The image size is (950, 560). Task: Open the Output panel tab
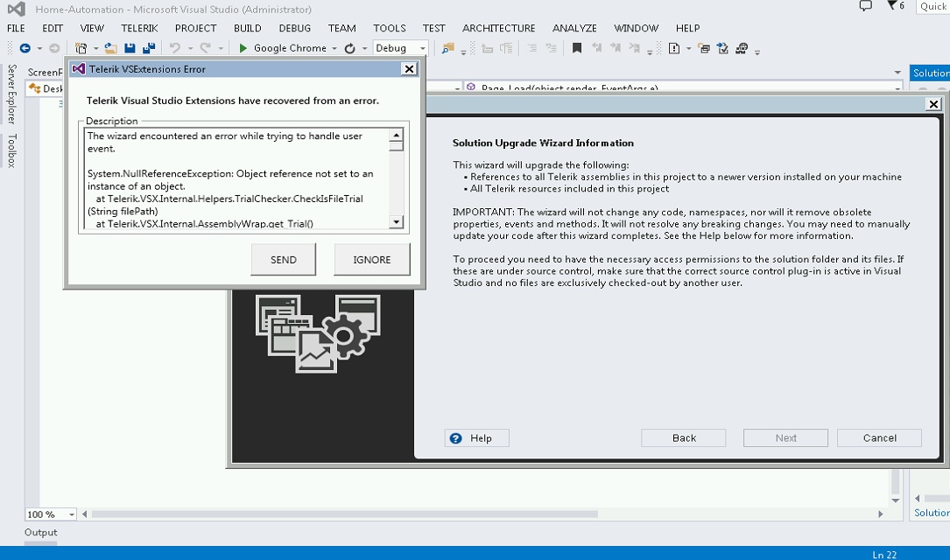click(40, 533)
